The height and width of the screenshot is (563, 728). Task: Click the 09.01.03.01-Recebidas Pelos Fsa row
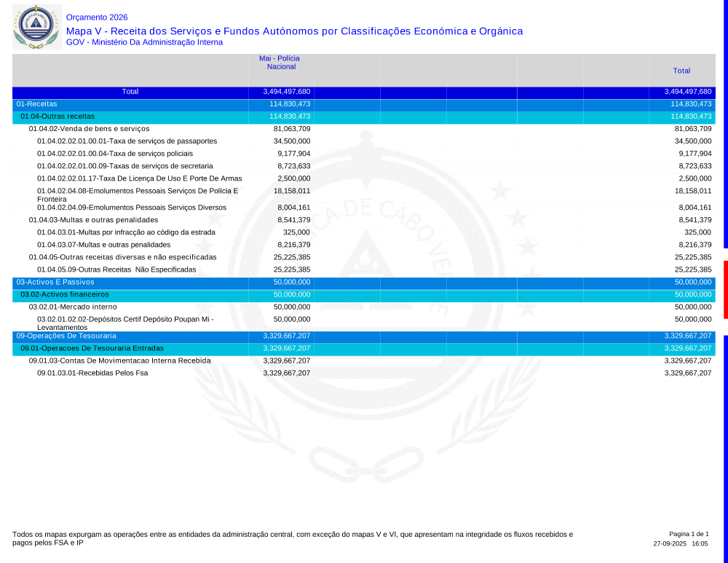click(92, 373)
